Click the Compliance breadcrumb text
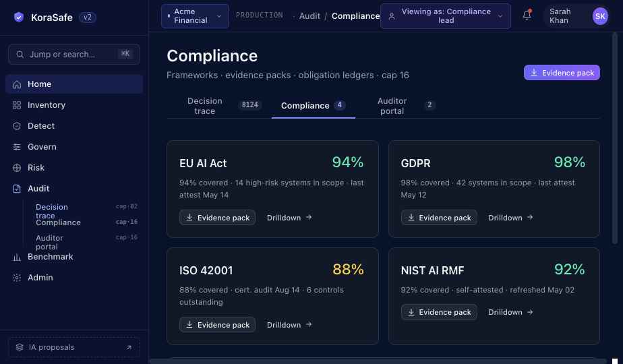Screen dimensions: 623x364 pos(355,16)
